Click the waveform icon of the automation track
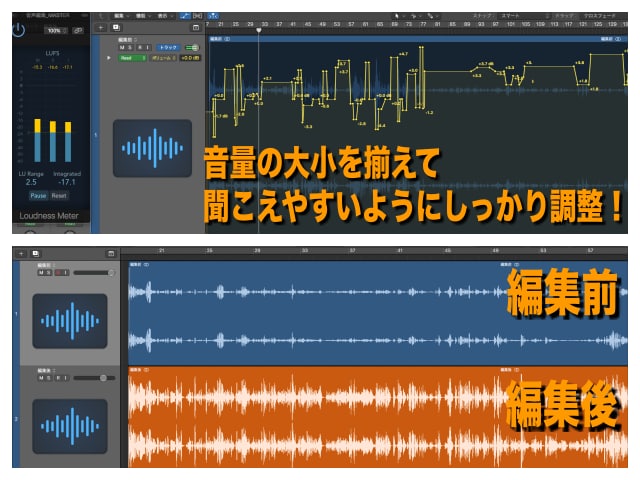The width and height of the screenshot is (640, 480). [x=152, y=148]
